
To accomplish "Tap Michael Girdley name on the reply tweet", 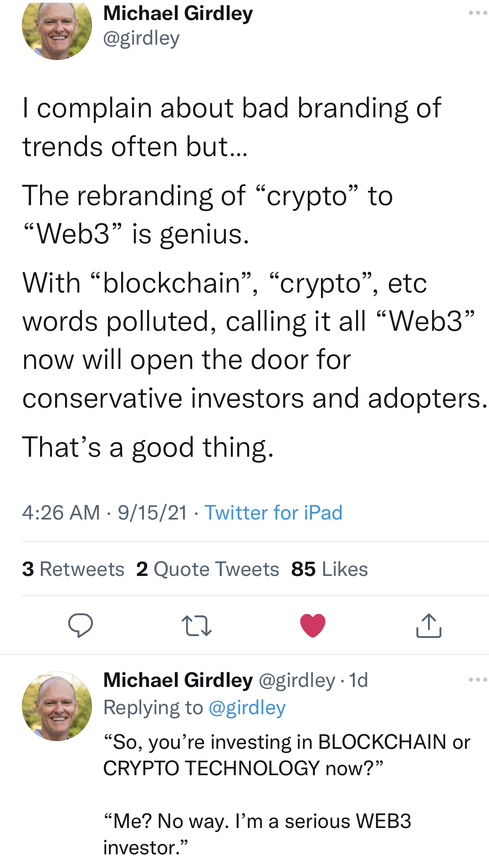I will click(178, 680).
